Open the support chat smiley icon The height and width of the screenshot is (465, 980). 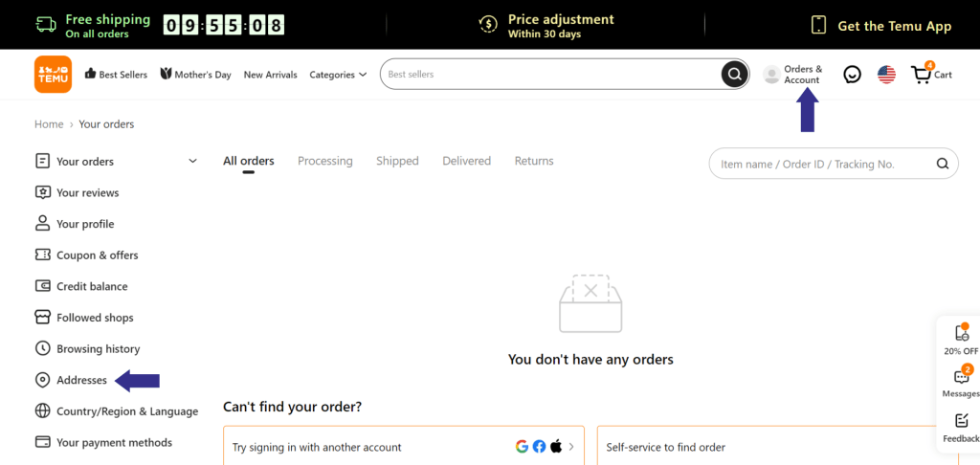[852, 75]
